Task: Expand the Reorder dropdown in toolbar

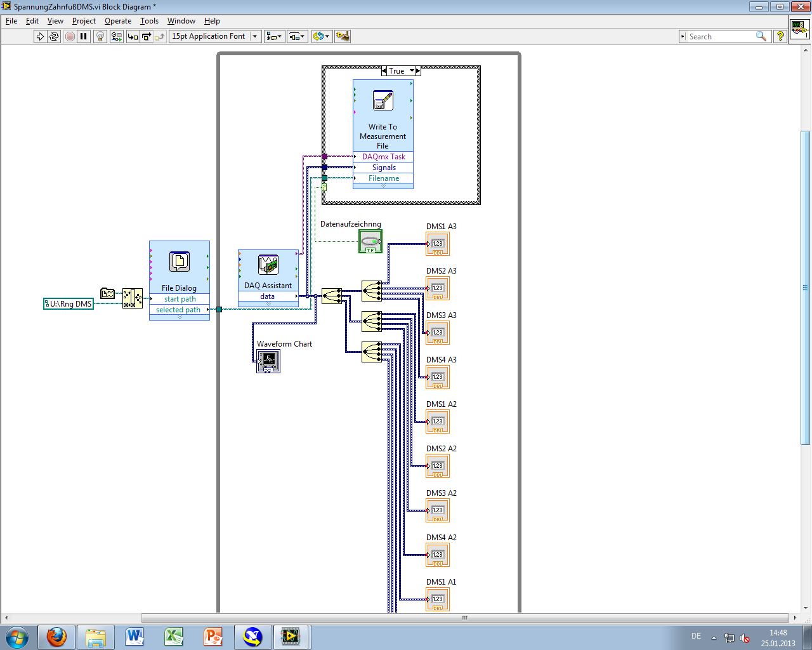Action: 321,37
